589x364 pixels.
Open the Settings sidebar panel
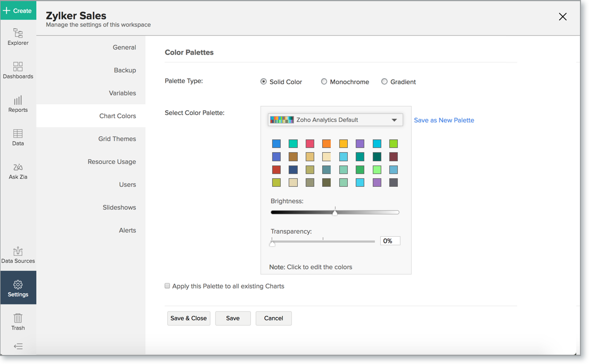click(18, 287)
